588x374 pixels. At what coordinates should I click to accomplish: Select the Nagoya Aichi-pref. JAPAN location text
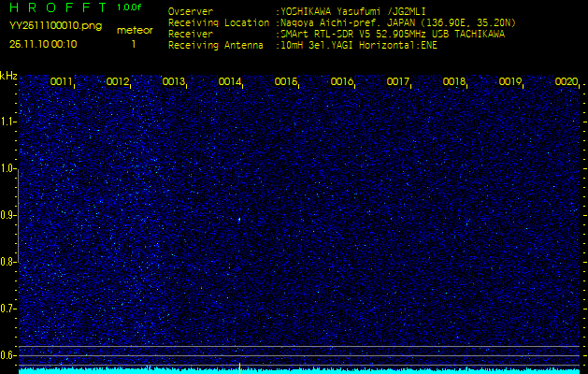pyautogui.click(x=398, y=22)
